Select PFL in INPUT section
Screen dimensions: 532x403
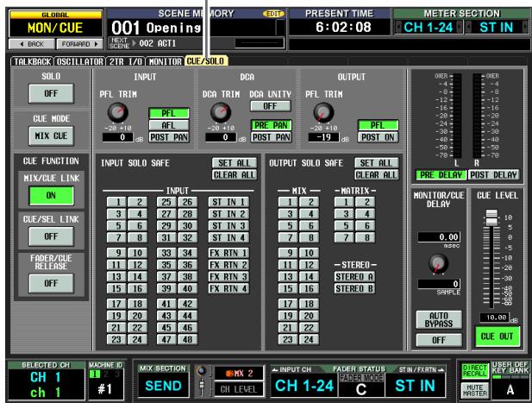[169, 113]
